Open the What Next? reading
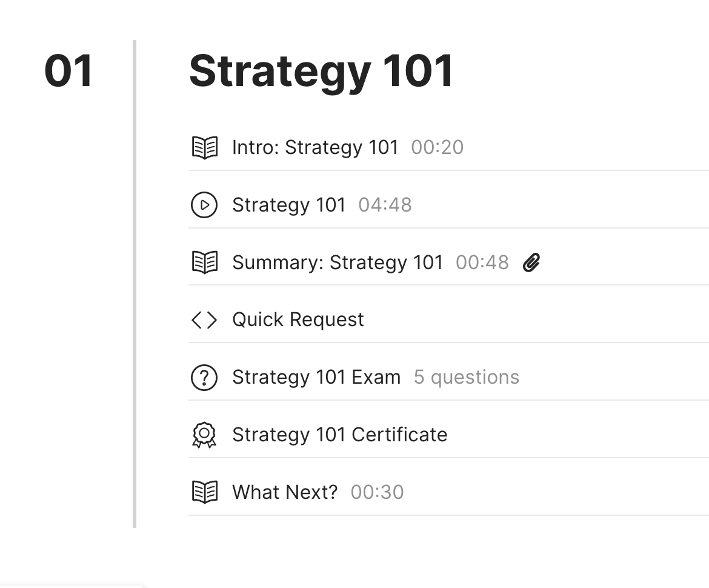709x588 pixels. [284, 492]
